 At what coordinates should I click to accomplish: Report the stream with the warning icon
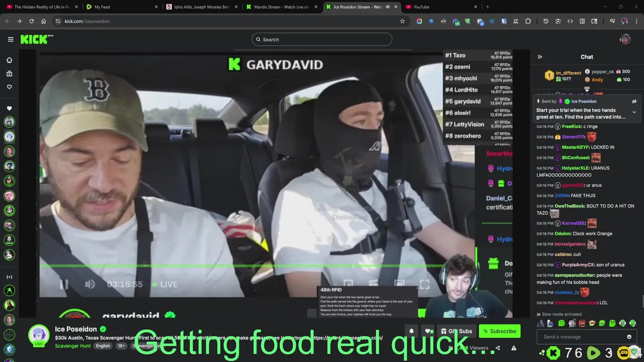[514, 348]
